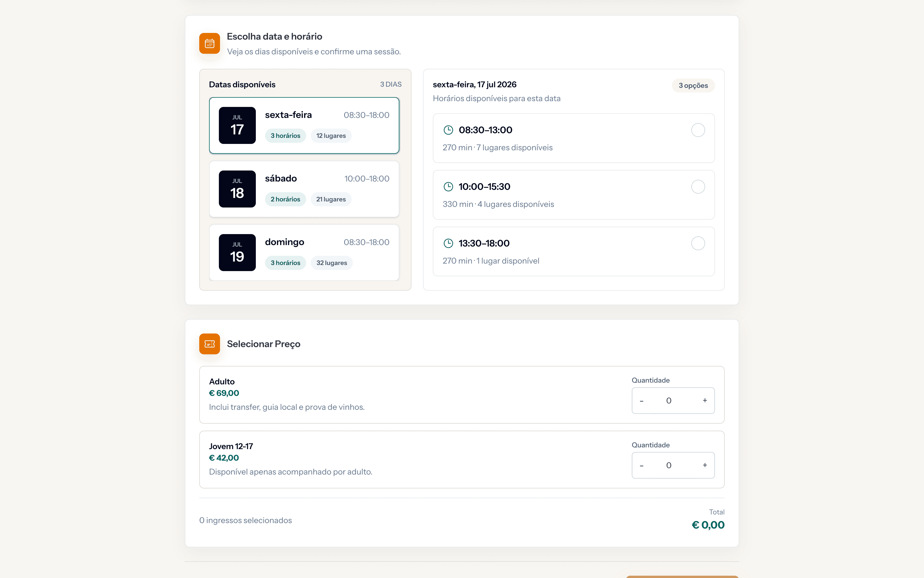This screenshot has height=578, width=924.
Task: Click '330 min · 4 lugares disponíveis' text
Action: pyautogui.click(x=498, y=204)
